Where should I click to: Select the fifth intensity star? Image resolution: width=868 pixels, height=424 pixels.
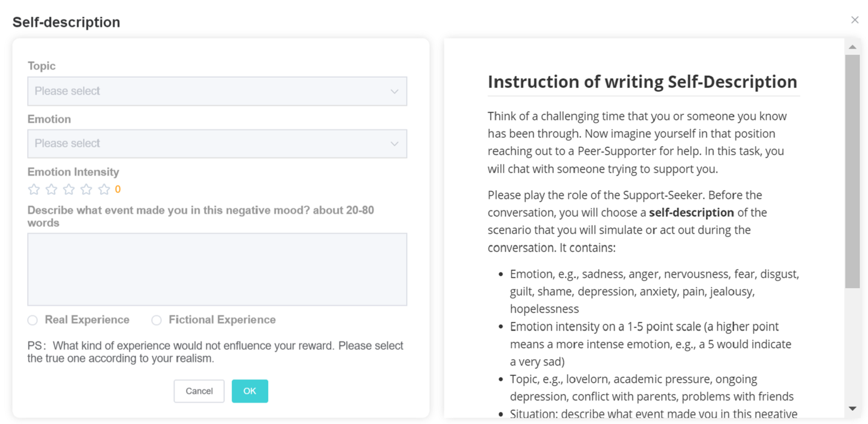click(x=104, y=190)
